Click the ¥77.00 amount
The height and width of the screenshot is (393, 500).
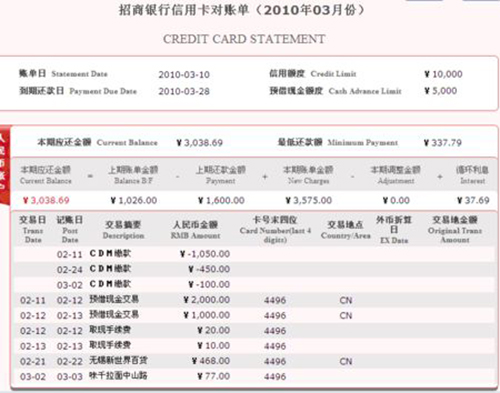tap(213, 376)
